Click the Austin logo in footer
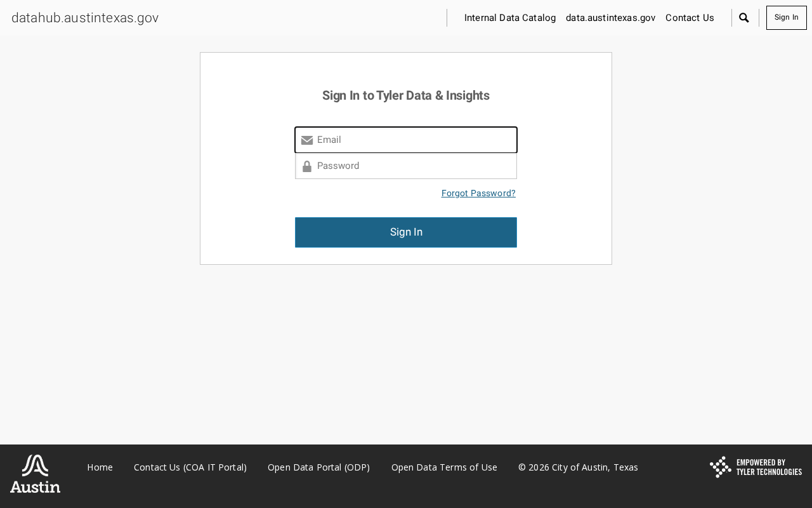 (36, 474)
